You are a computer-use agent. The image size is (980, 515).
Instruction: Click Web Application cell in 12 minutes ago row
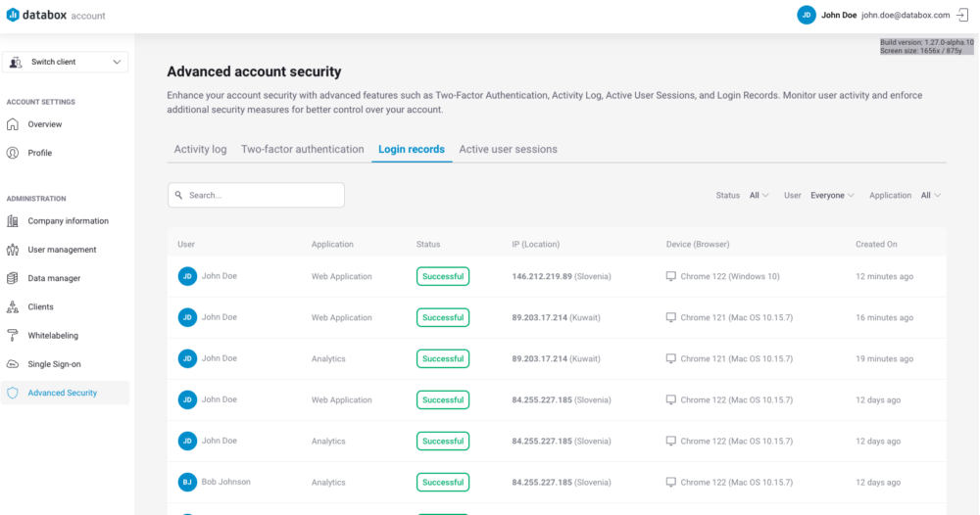pos(341,276)
